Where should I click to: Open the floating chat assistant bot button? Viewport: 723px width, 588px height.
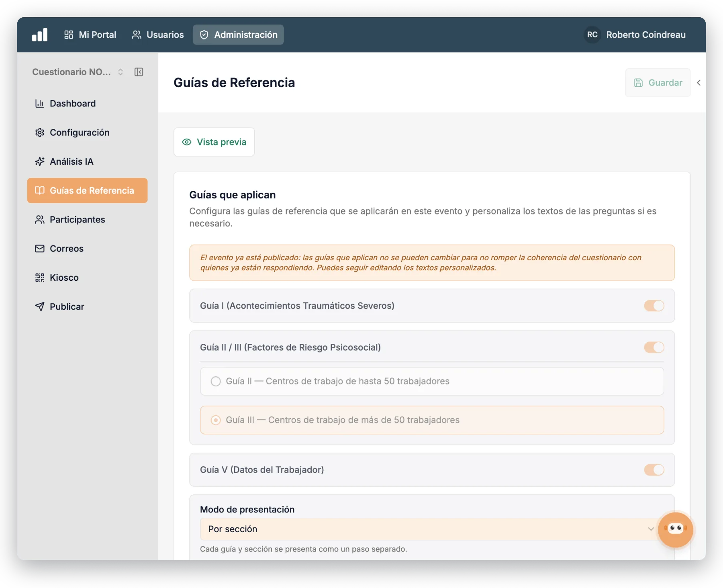(675, 529)
